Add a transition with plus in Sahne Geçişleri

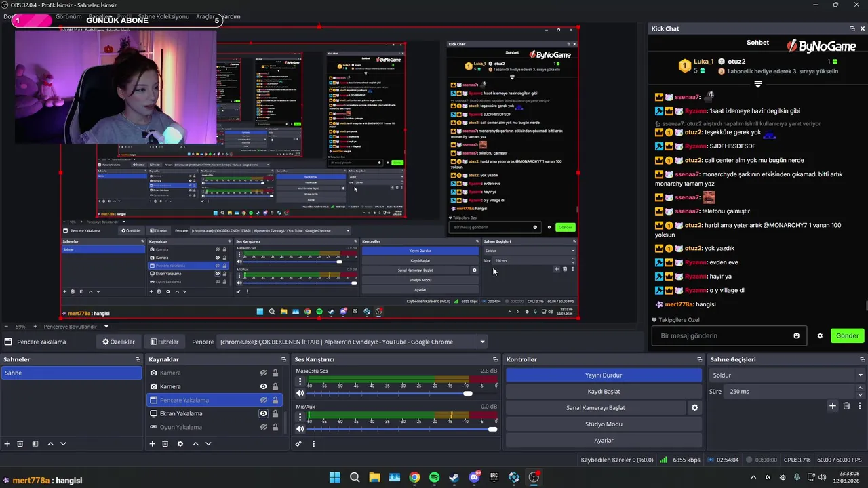pyautogui.click(x=833, y=406)
